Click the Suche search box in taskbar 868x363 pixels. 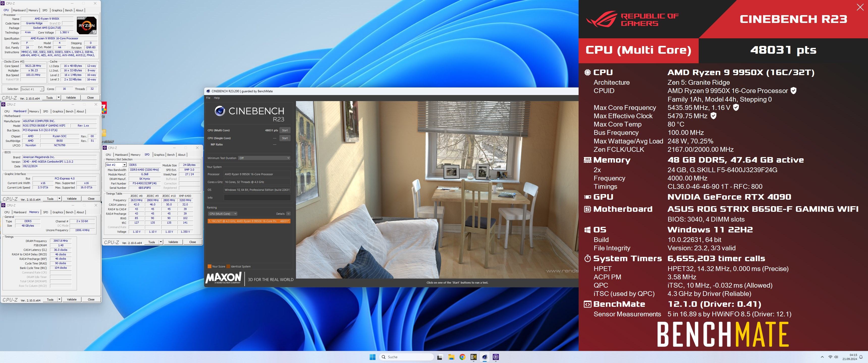407,357
